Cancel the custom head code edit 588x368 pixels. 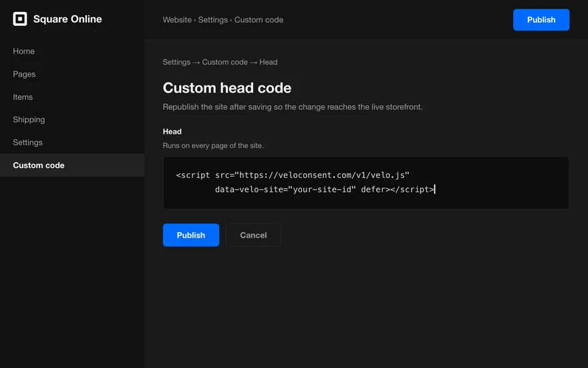tap(253, 235)
